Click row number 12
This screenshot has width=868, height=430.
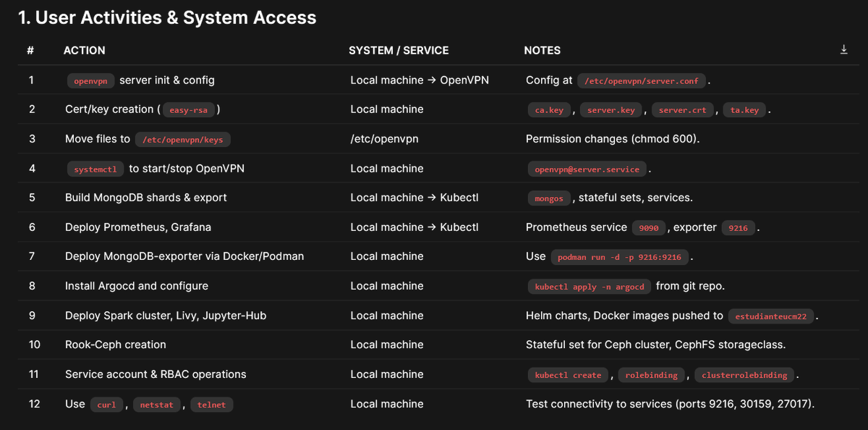click(x=35, y=404)
